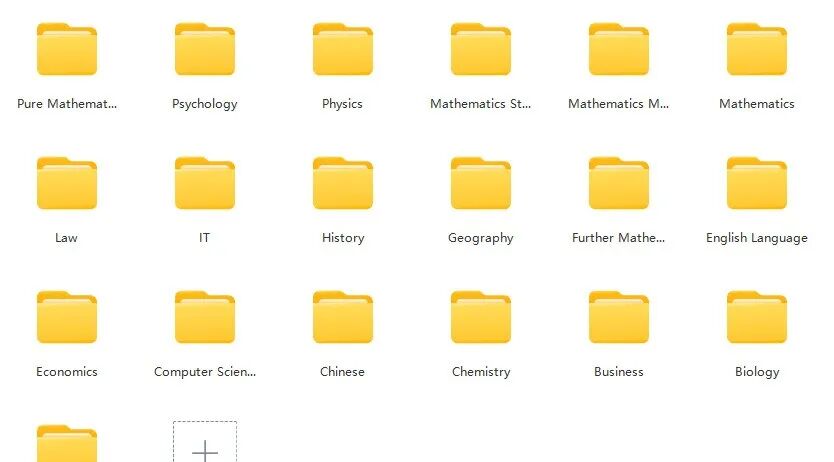Open the Computer Scien... folder icon

pos(205,317)
